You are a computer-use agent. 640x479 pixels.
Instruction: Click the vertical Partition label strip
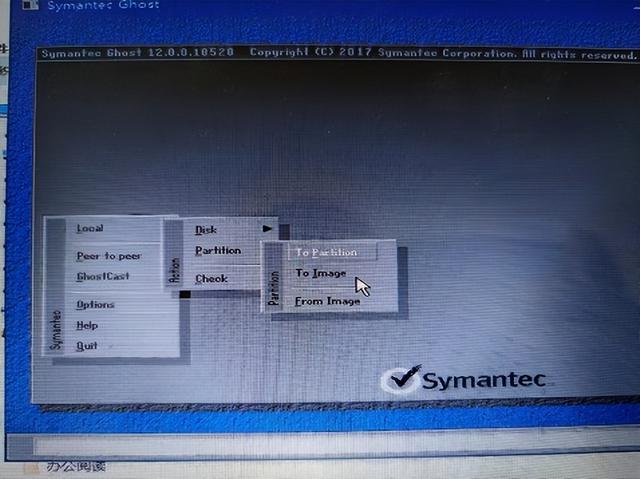click(x=273, y=277)
